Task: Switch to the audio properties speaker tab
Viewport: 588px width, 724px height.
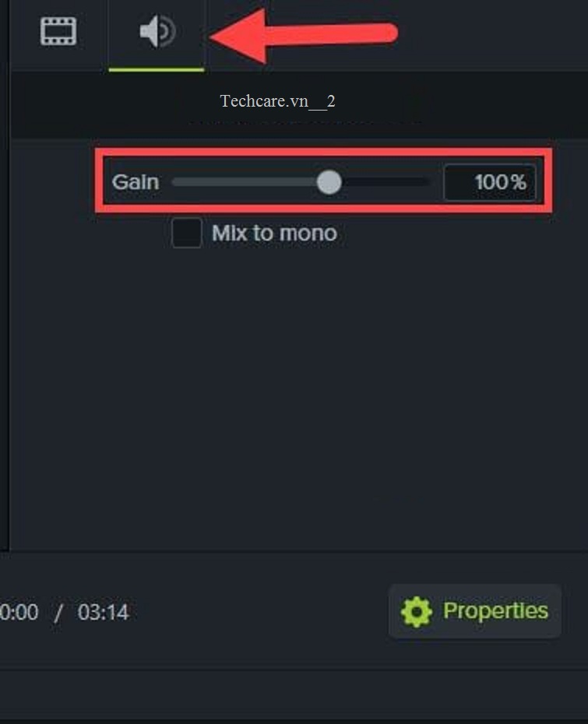Action: 157,33
